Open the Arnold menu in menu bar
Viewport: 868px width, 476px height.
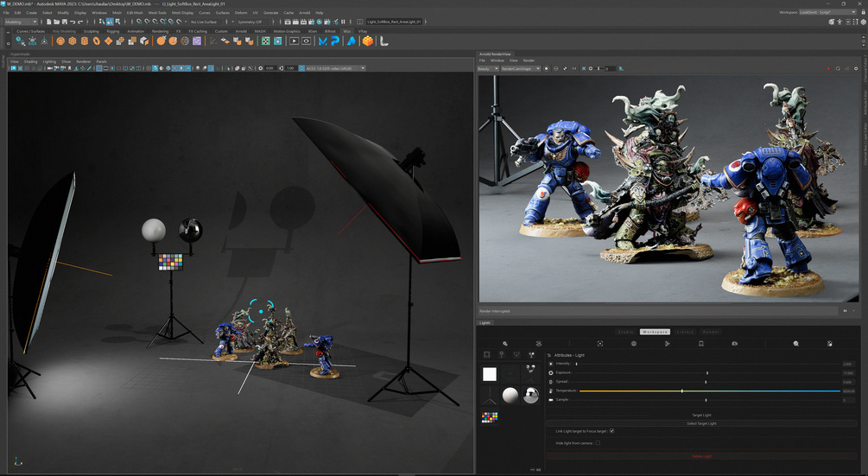coord(304,13)
